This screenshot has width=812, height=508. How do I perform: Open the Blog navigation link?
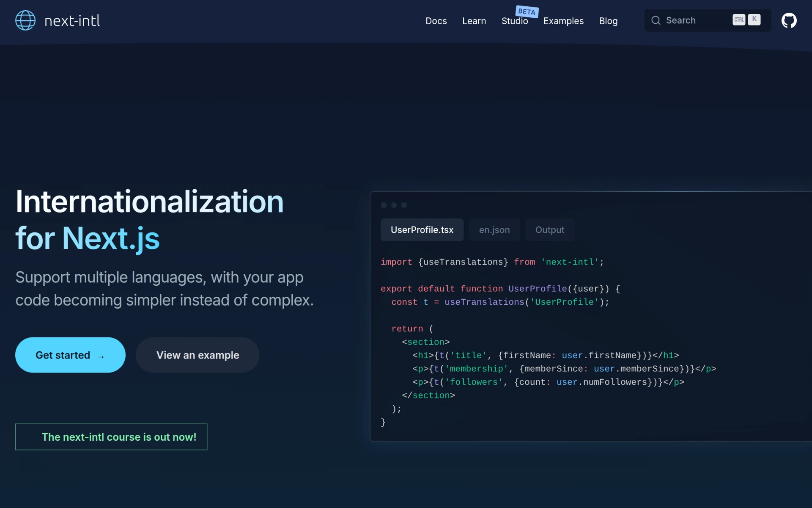(x=608, y=21)
